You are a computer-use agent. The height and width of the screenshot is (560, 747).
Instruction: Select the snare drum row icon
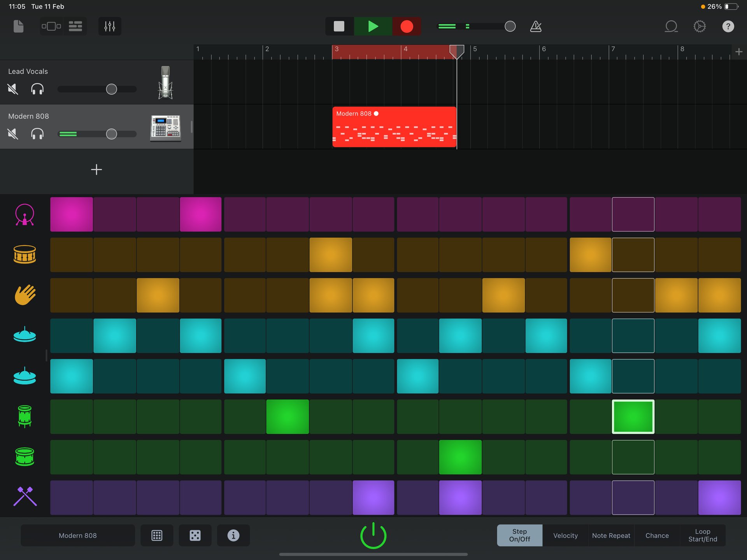25,255
